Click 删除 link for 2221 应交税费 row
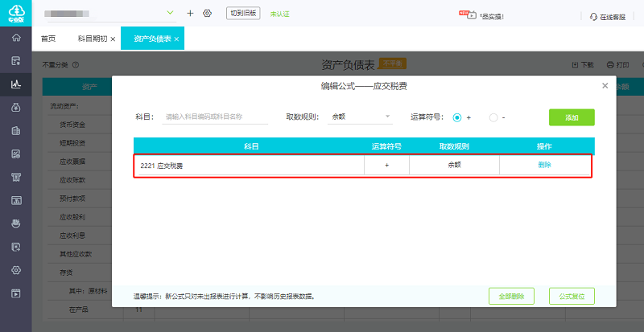644x332 pixels. pyautogui.click(x=545, y=165)
